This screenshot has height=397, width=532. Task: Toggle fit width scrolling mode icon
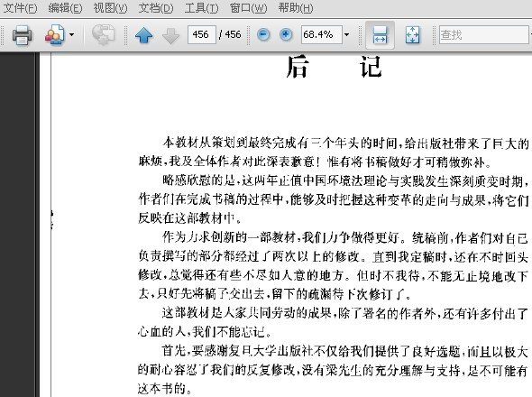[380, 34]
